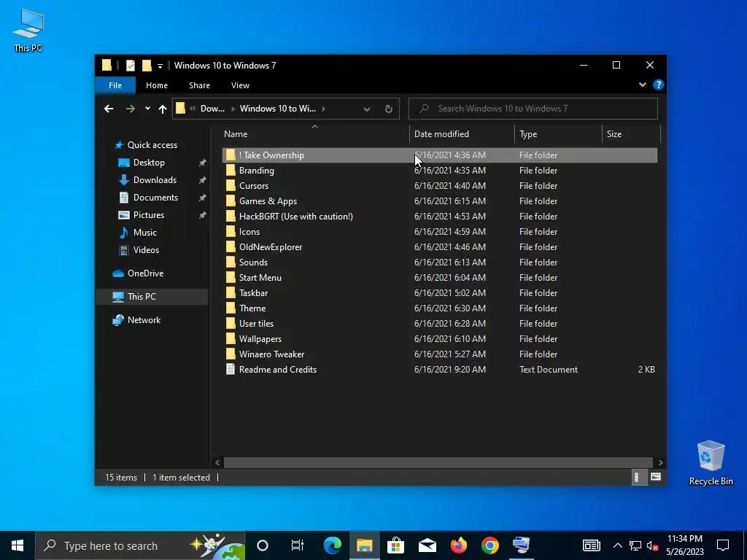Image resolution: width=747 pixels, height=560 pixels.
Task: Sort by Size column header
Action: 631,134
